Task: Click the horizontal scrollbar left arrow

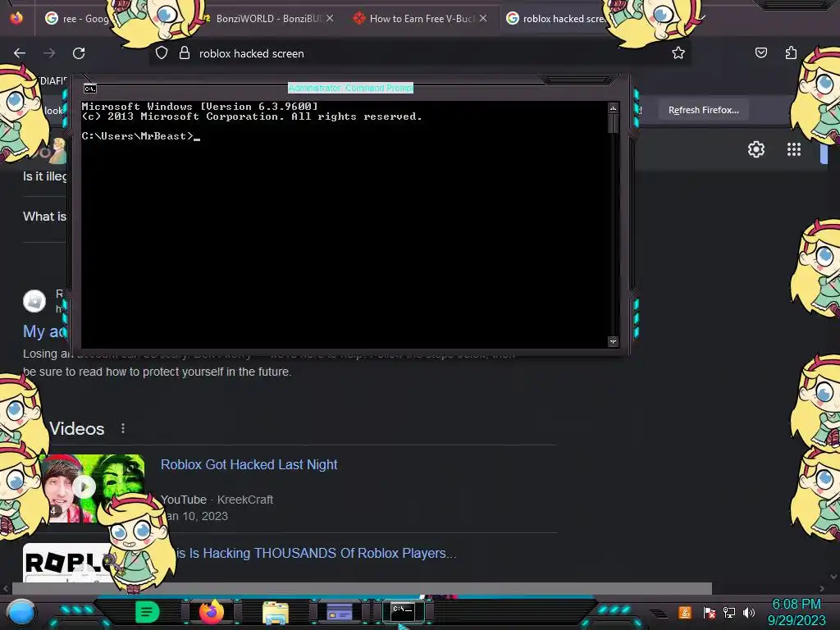Action: pos(6,588)
